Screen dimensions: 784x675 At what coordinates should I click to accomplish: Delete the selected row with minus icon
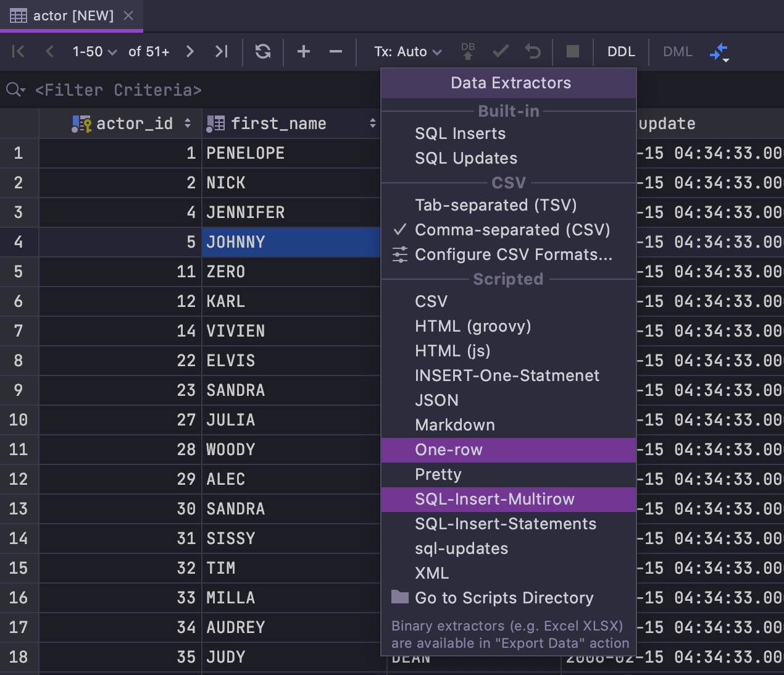pyautogui.click(x=336, y=52)
